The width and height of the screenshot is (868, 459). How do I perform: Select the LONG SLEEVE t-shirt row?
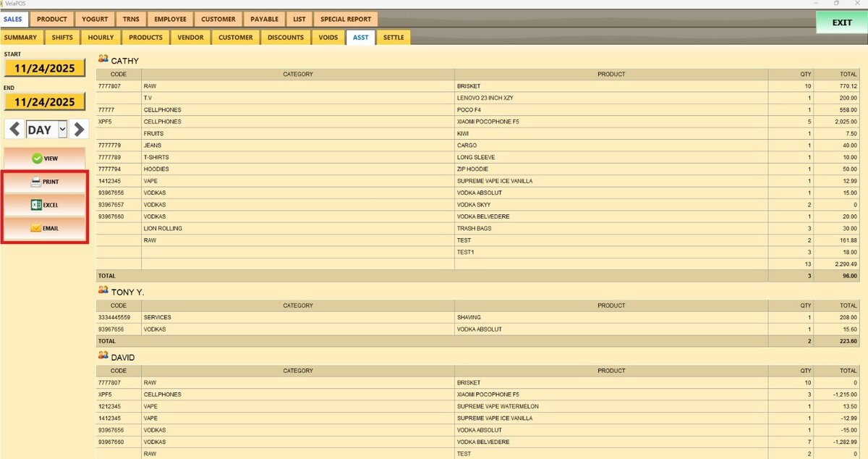click(477, 157)
